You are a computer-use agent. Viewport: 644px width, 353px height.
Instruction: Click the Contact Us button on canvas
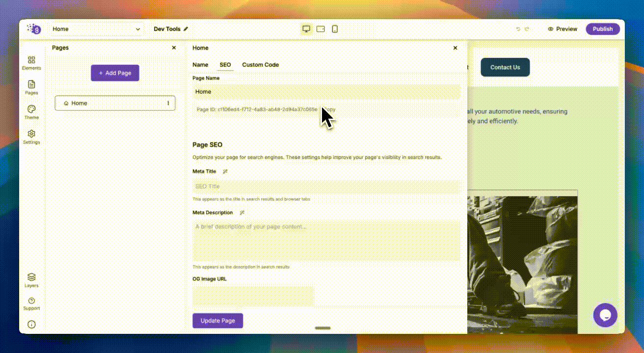[x=505, y=67]
